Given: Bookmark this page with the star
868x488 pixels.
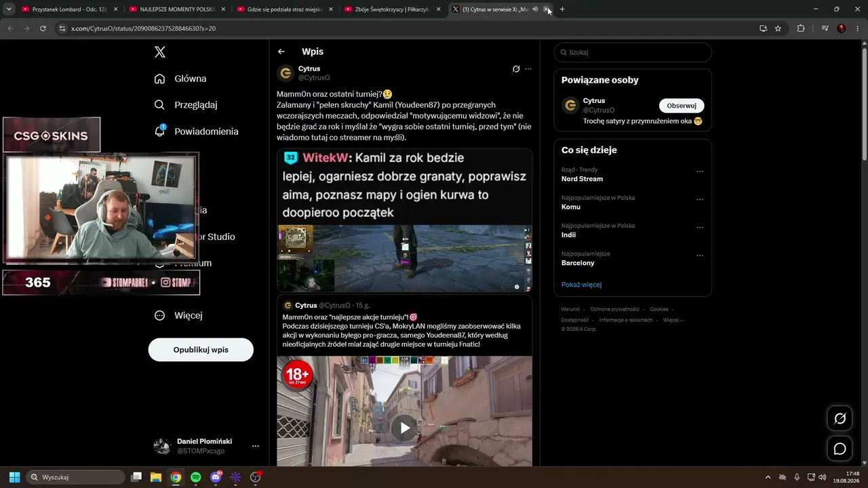Looking at the screenshot, I should click(778, 28).
